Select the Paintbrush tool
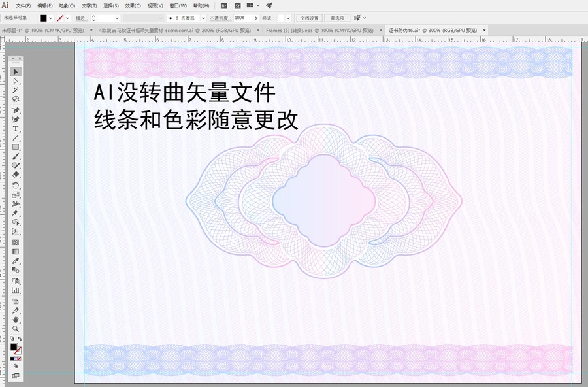The width and height of the screenshot is (588, 387). [16, 156]
